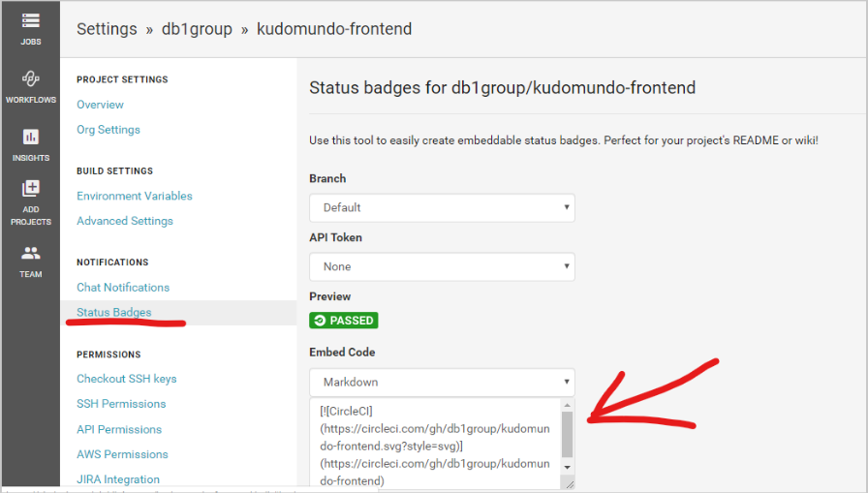Open the Insights sidebar icon

click(x=30, y=145)
